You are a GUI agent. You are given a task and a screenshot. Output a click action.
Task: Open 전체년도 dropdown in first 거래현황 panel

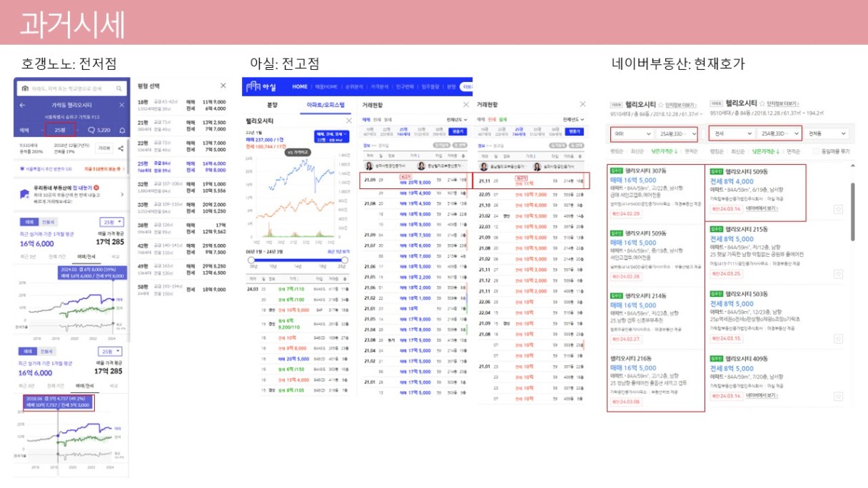458,120
